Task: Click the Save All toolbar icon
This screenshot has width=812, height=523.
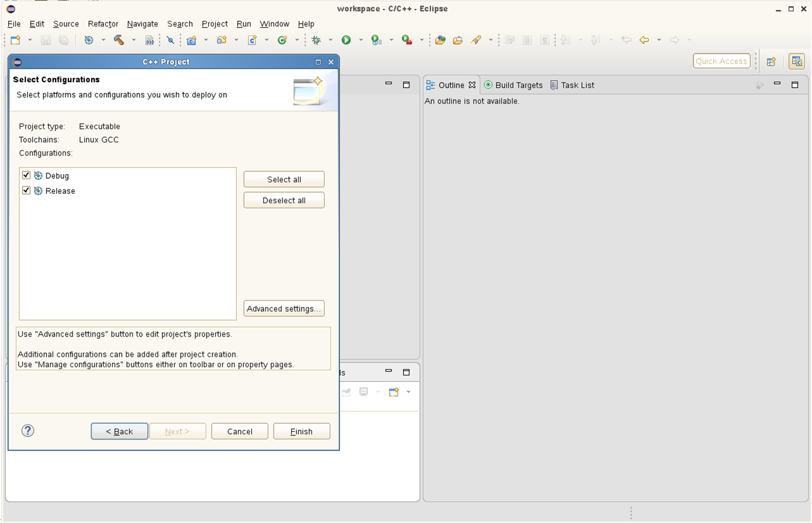Action: pyautogui.click(x=63, y=40)
